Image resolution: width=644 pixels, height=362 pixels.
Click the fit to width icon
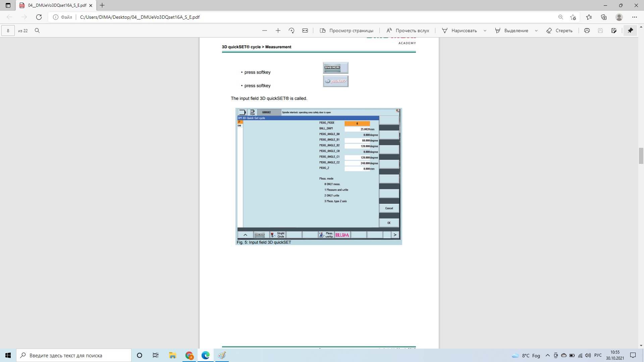[x=305, y=31]
